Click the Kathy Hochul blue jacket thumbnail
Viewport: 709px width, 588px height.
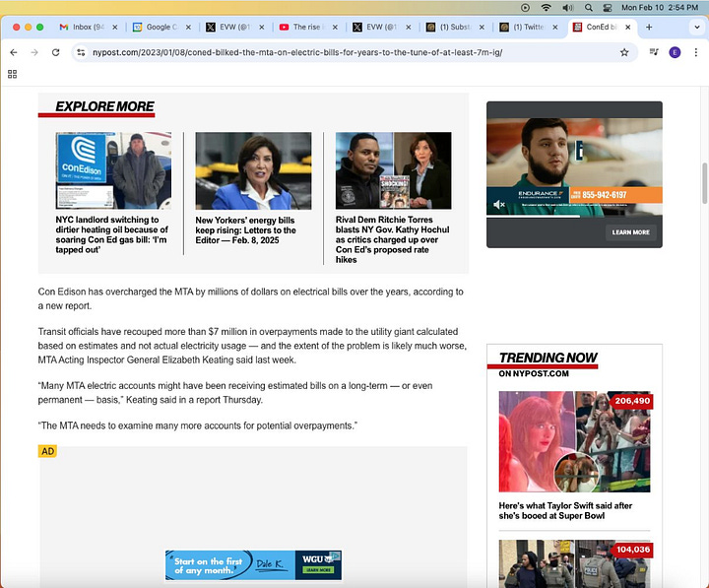pyautogui.click(x=253, y=170)
